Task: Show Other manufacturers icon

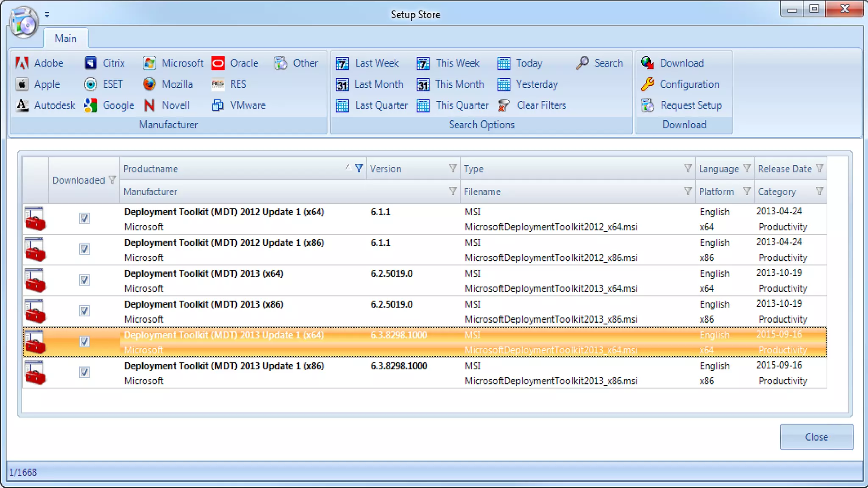Action: pyautogui.click(x=281, y=63)
